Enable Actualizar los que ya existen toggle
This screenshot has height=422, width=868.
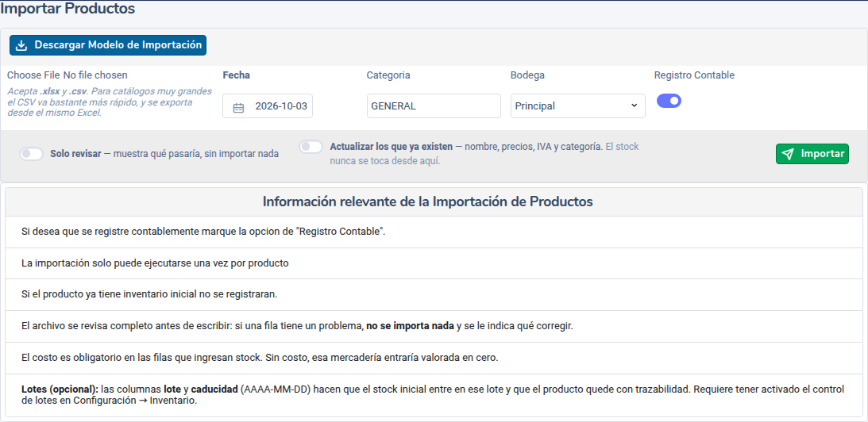point(311,147)
